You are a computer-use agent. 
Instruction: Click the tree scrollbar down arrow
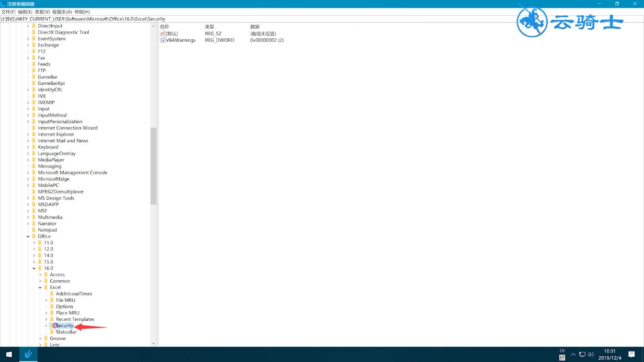(x=153, y=343)
